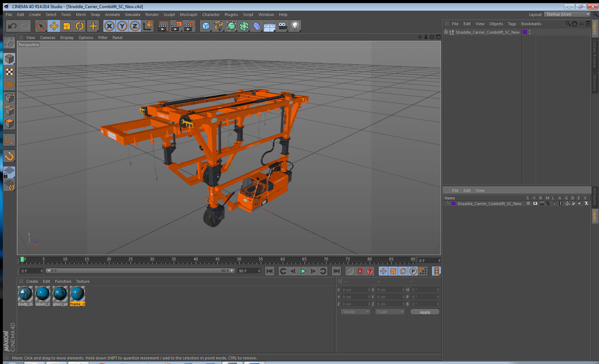Switch to Points mode

click(9, 98)
